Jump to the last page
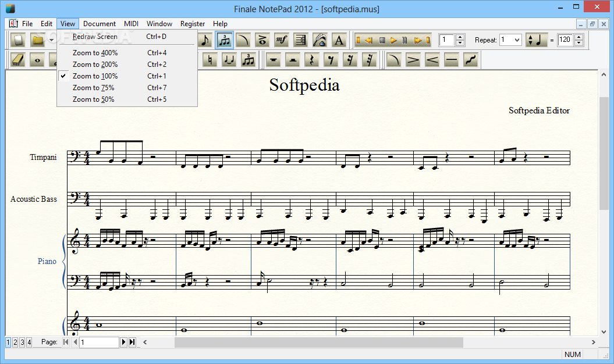614x364 pixels. point(132,342)
